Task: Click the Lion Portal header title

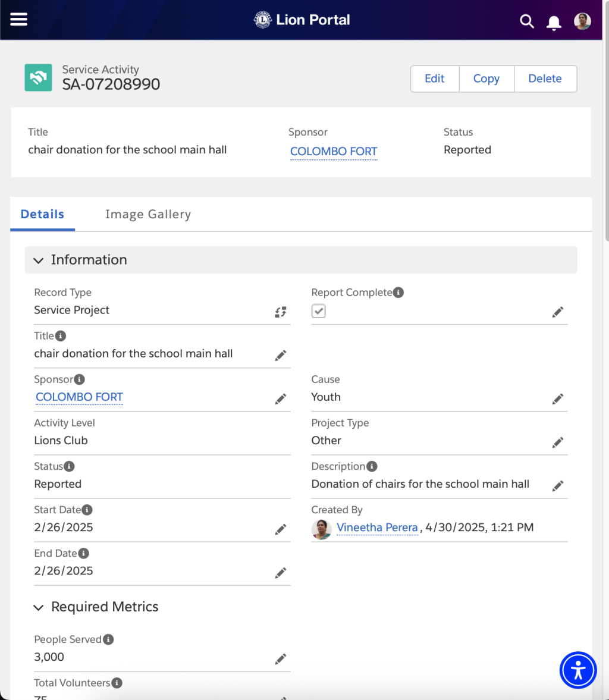Action: [x=313, y=20]
